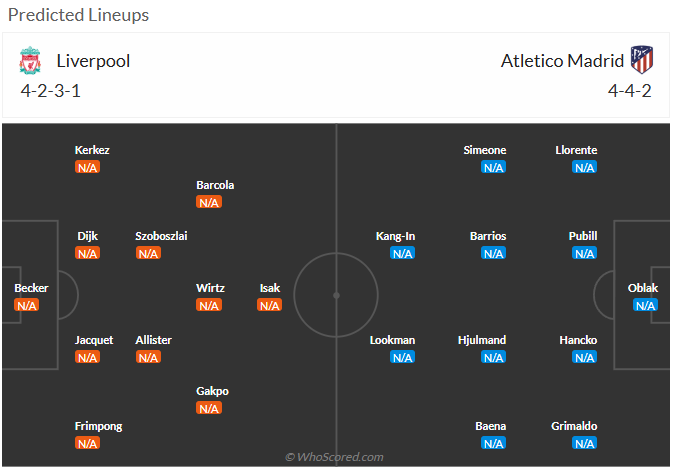Screen dimensions: 673x470
Task: Choose Frimpong in the Liverpool lineup
Action: (99, 426)
